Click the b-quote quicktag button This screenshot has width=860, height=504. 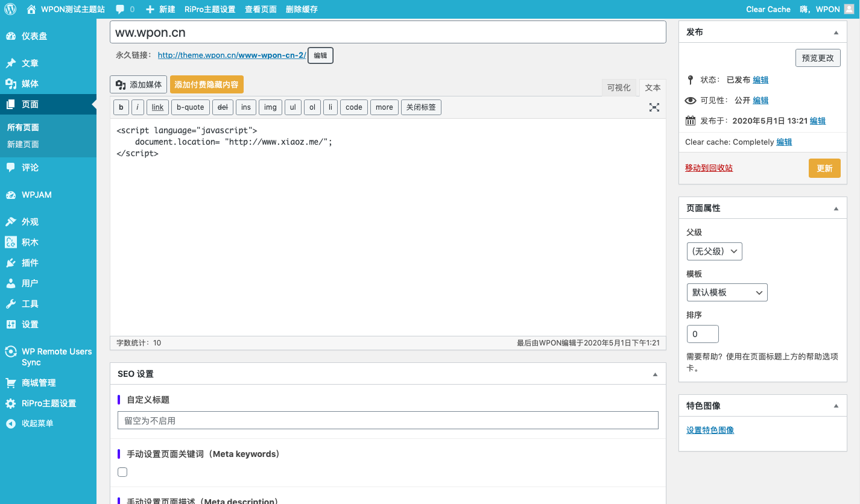[191, 107]
